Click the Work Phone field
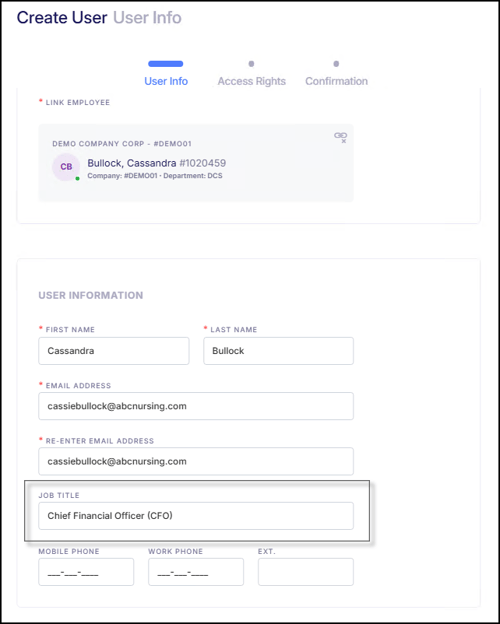500x624 pixels. click(196, 572)
